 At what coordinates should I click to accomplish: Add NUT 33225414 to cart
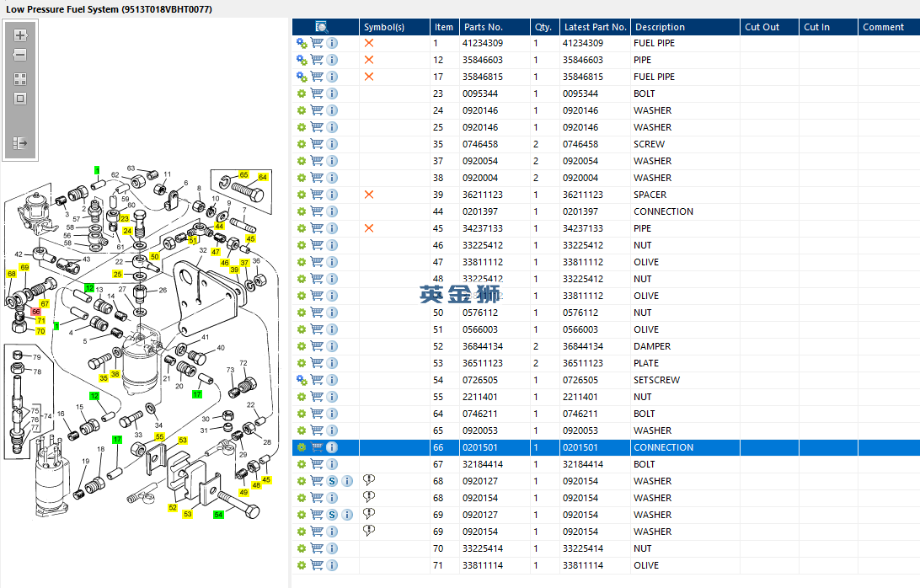point(317,548)
